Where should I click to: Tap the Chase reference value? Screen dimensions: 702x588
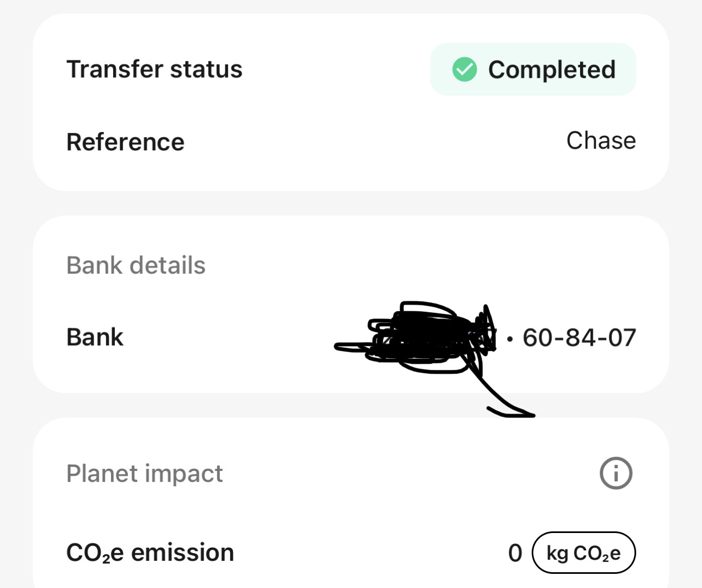(601, 140)
